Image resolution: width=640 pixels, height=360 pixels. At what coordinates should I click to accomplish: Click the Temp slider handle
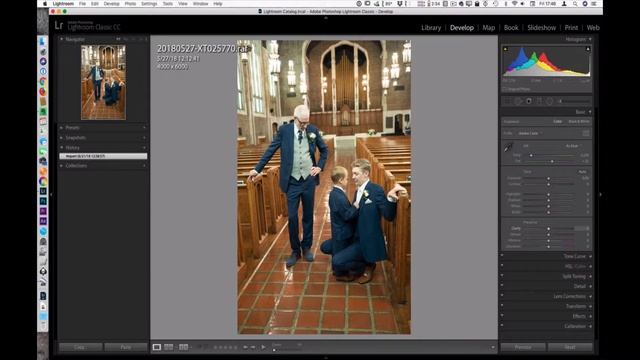point(531,156)
